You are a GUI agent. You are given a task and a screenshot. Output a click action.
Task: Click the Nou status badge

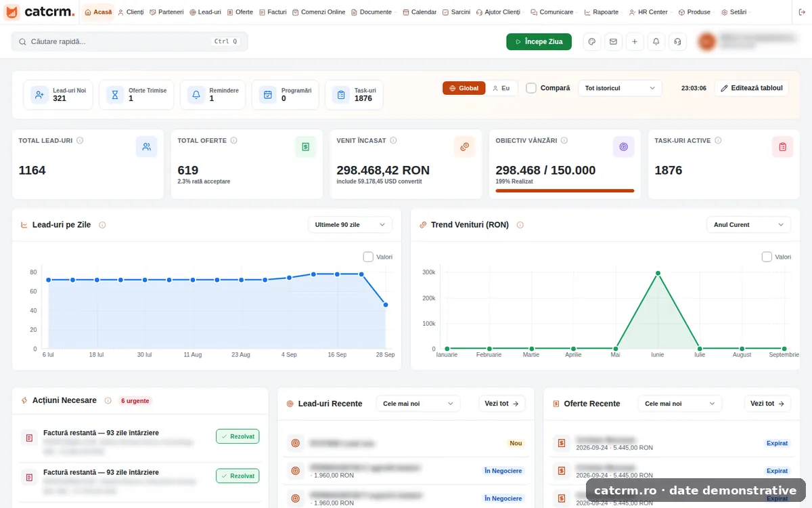pos(516,443)
